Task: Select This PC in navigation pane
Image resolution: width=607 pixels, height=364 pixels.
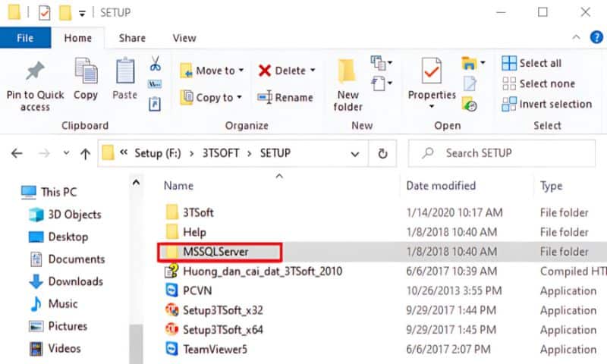Action: click(49, 192)
